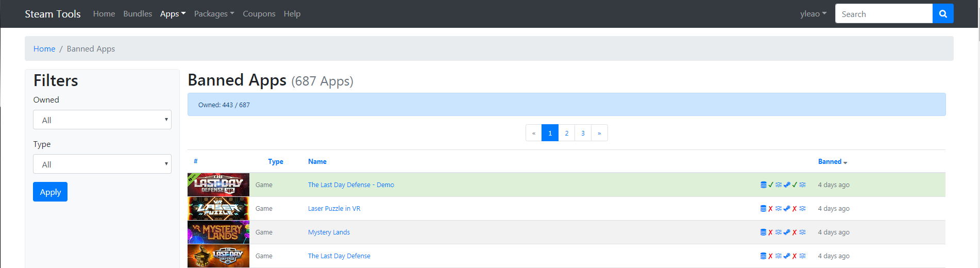
Task: Open Steam logo icon in Demo row
Action: click(x=787, y=185)
